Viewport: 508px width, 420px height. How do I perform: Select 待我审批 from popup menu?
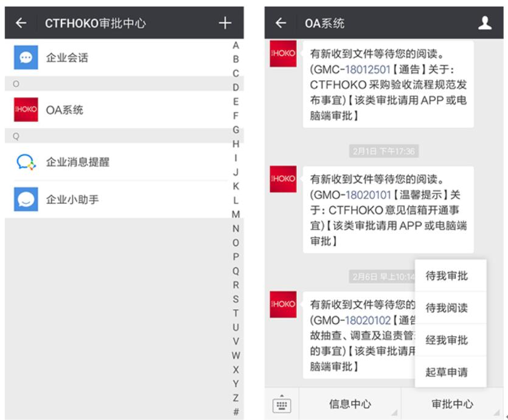pos(447,276)
